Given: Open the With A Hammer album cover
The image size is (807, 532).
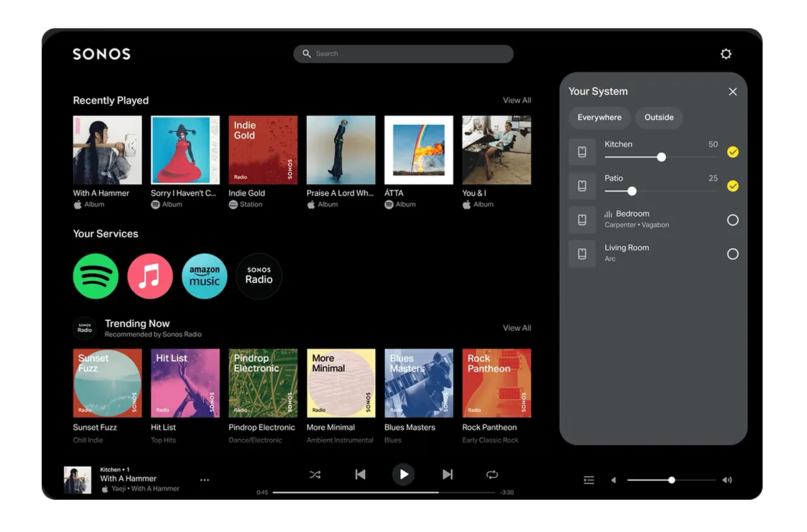Looking at the screenshot, I should (x=108, y=150).
